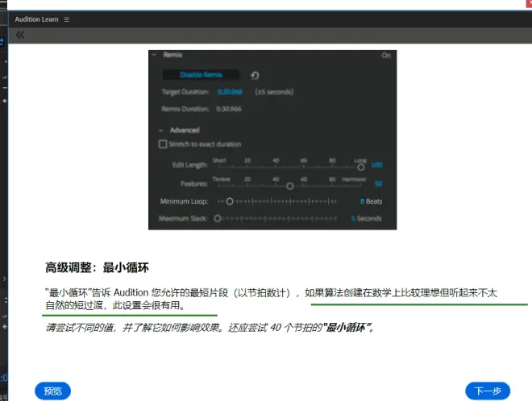Click the Maximum Slack slider handle
The height and width of the screenshot is (401, 532).
[x=218, y=219]
